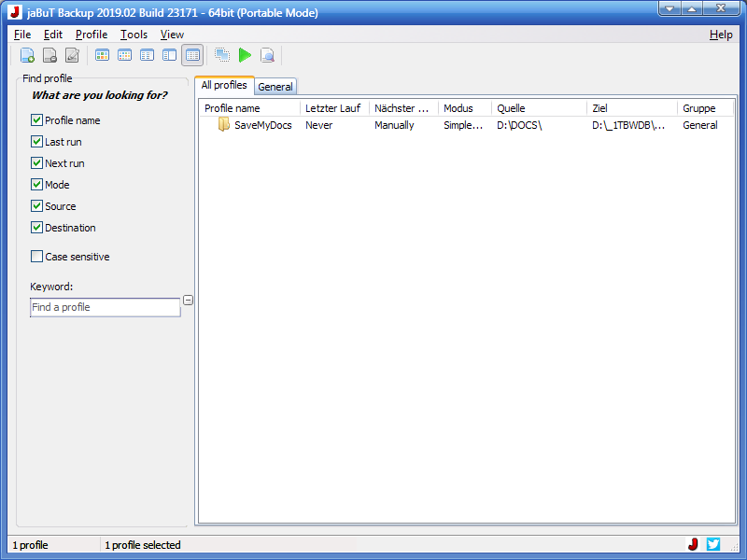Image resolution: width=747 pixels, height=560 pixels.
Task: Click the Never last run cell
Action: pos(318,125)
